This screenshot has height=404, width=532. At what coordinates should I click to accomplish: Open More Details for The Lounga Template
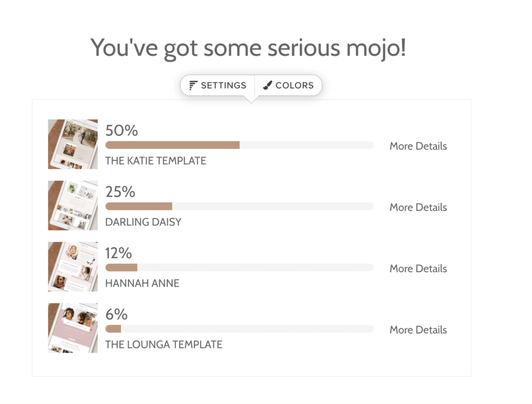click(x=418, y=330)
